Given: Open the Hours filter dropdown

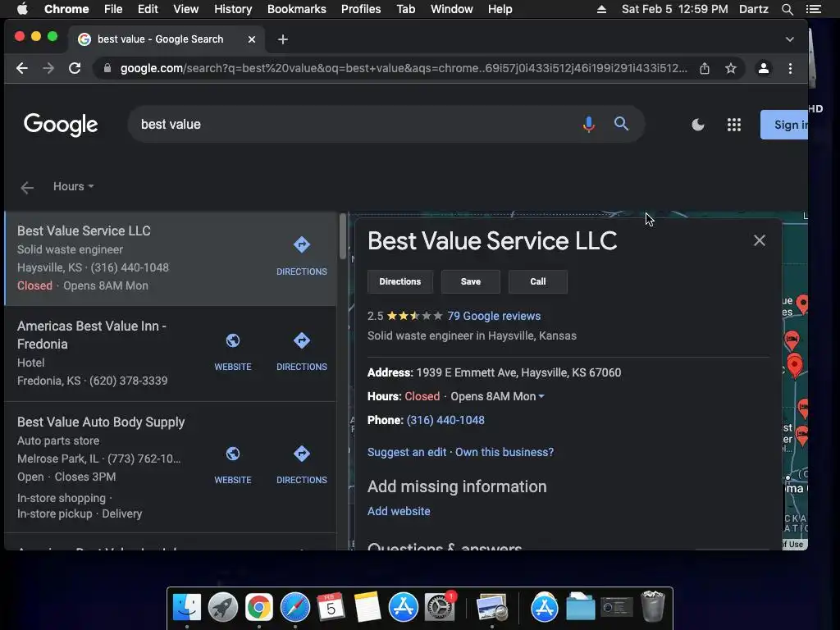Looking at the screenshot, I should (x=73, y=186).
